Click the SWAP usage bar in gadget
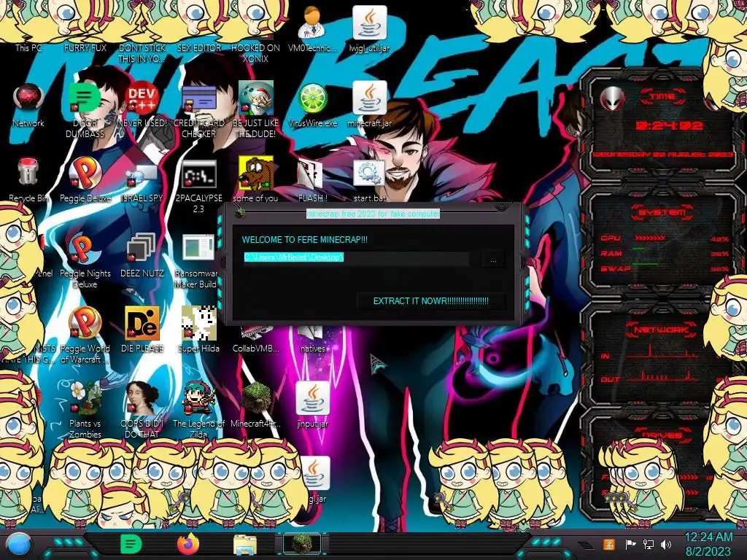Viewport: 747px width, 560px height. coord(645,264)
